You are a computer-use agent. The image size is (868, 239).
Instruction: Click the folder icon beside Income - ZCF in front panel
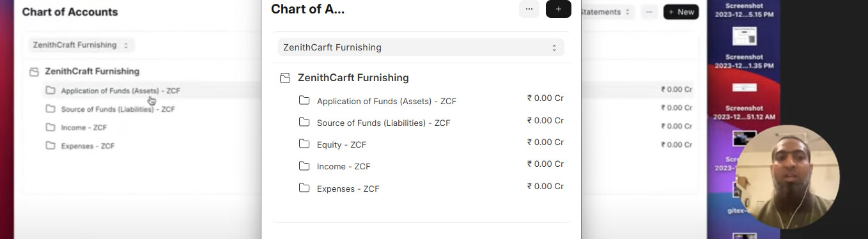[304, 166]
